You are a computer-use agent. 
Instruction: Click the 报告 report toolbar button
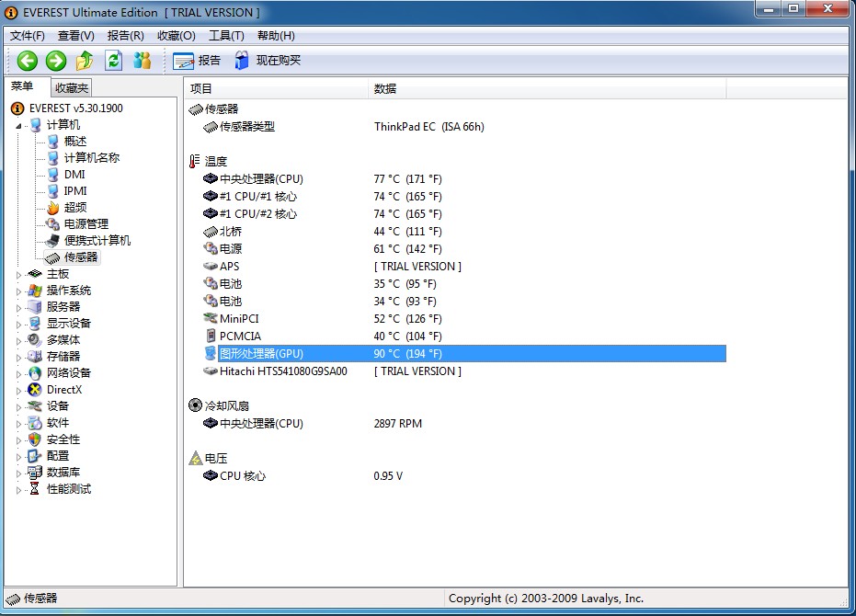197,61
